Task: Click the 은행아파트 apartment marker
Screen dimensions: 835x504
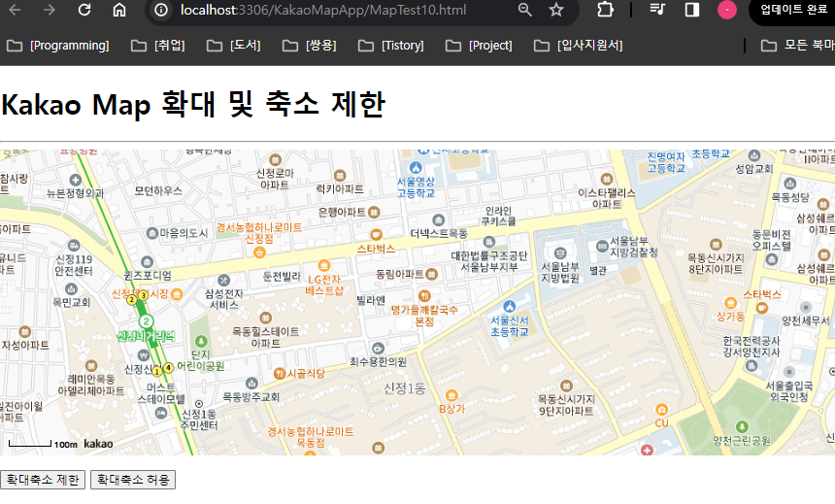Action: point(374,212)
